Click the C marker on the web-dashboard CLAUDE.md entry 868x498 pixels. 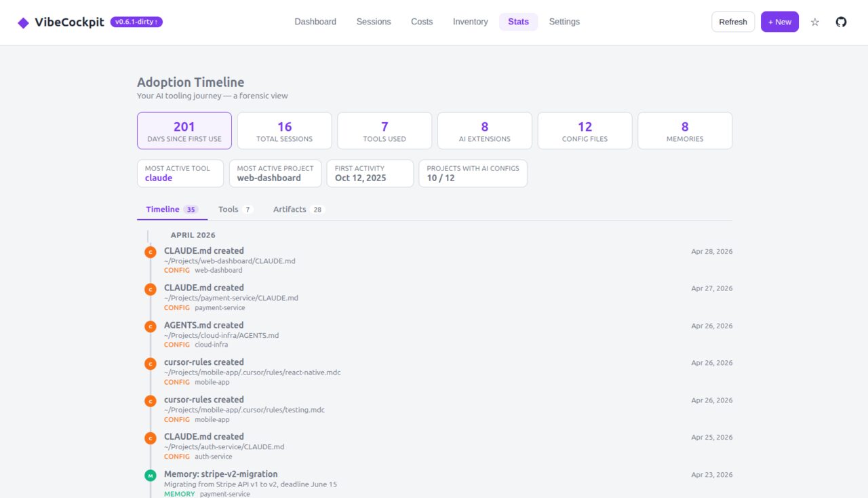(x=150, y=251)
